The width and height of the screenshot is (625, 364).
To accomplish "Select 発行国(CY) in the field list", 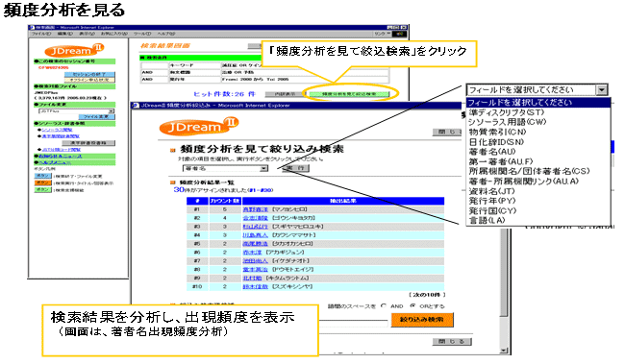I will point(492,210).
